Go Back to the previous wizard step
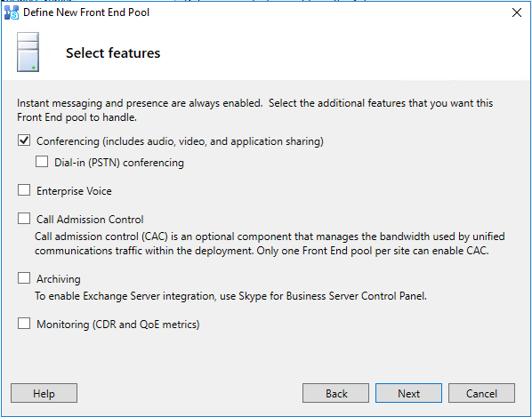 coord(336,393)
